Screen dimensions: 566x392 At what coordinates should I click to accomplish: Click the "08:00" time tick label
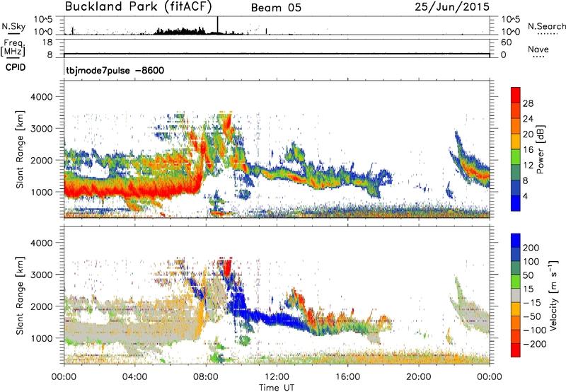pos(206,377)
